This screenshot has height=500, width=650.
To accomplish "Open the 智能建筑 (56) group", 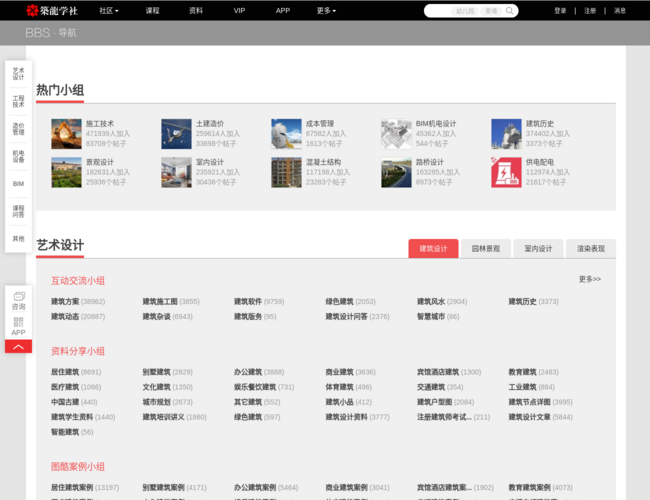I will click(72, 432).
